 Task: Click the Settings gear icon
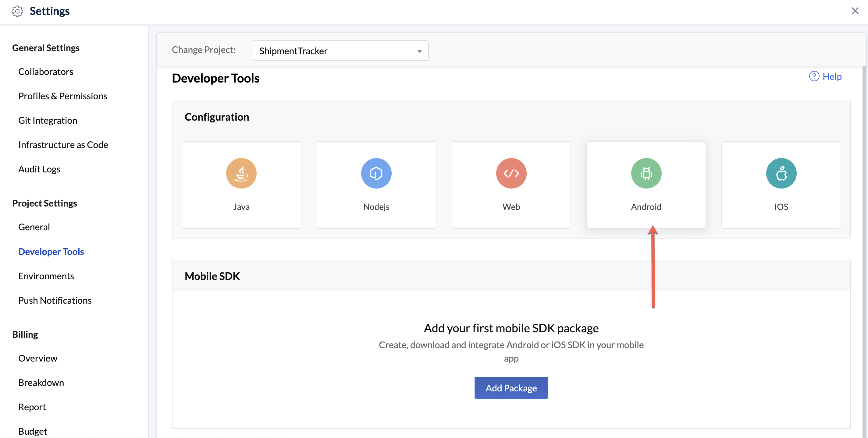(17, 11)
